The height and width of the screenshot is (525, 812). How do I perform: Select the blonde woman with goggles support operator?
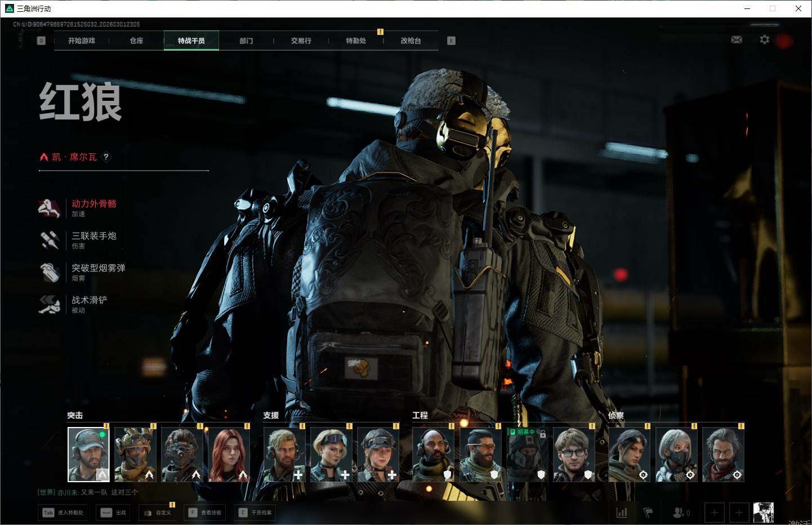click(331, 455)
